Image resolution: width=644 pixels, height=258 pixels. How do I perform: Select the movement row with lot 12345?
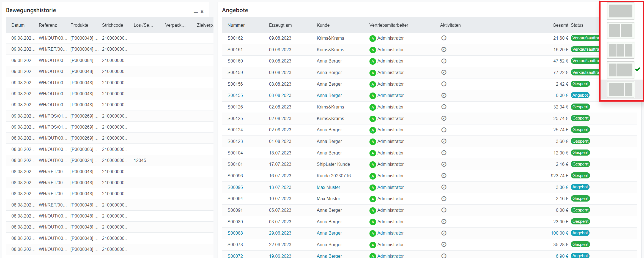(140, 160)
